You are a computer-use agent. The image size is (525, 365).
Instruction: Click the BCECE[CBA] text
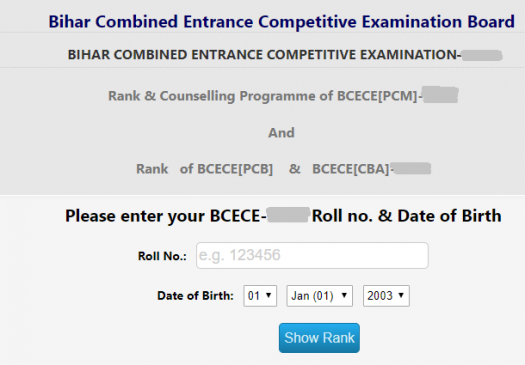[351, 169]
